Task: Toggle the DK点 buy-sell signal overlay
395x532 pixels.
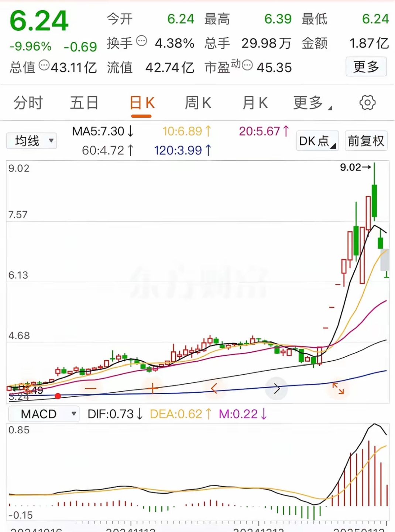Action: 317,141
